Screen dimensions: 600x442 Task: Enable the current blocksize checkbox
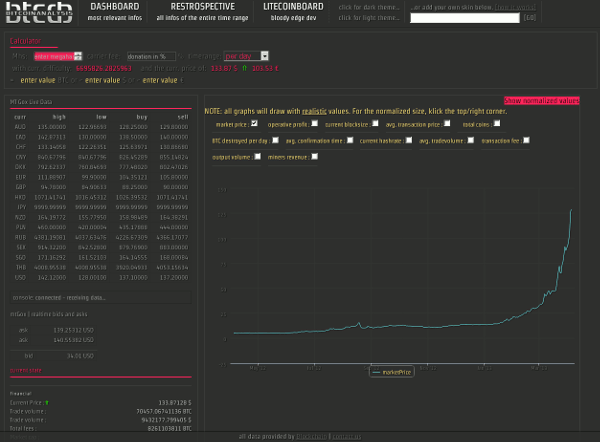pos(375,123)
